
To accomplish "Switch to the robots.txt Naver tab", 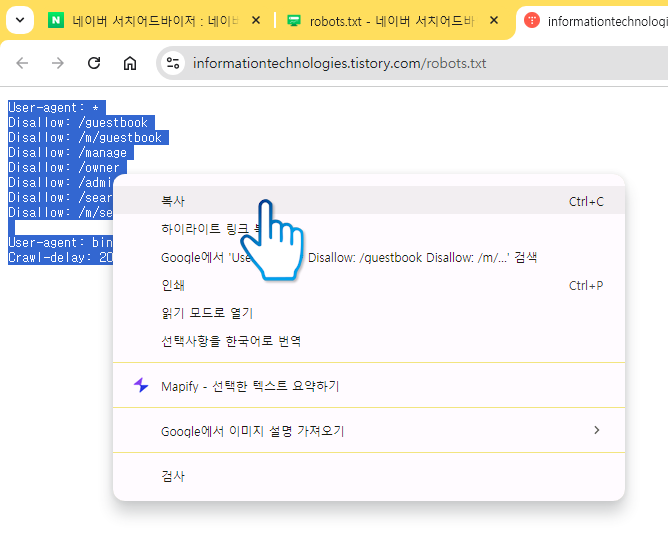I will [x=391, y=20].
